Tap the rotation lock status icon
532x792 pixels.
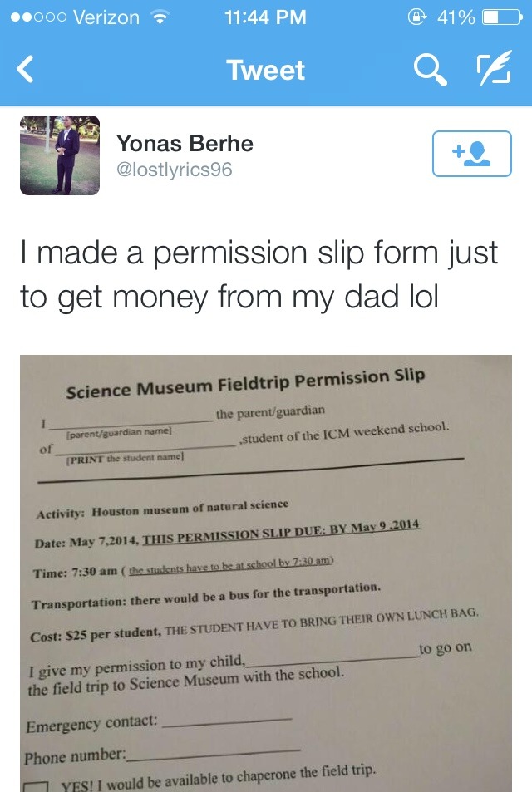[x=416, y=17]
